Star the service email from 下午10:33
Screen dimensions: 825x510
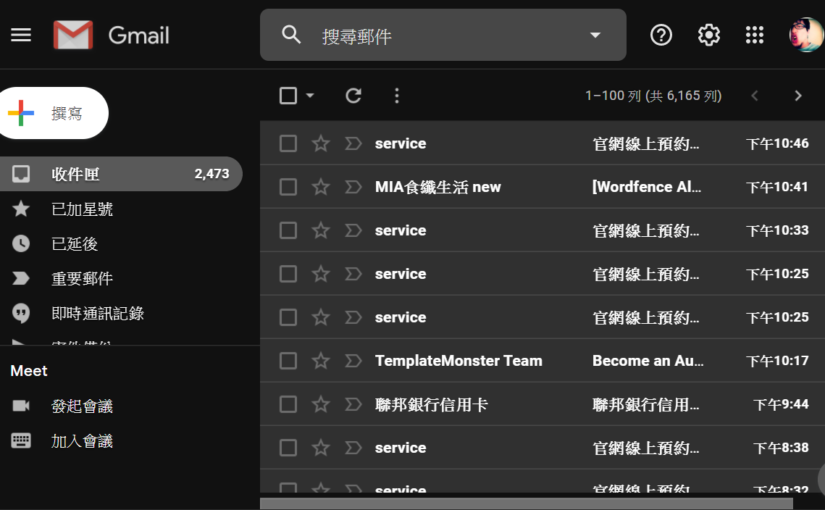tap(320, 230)
